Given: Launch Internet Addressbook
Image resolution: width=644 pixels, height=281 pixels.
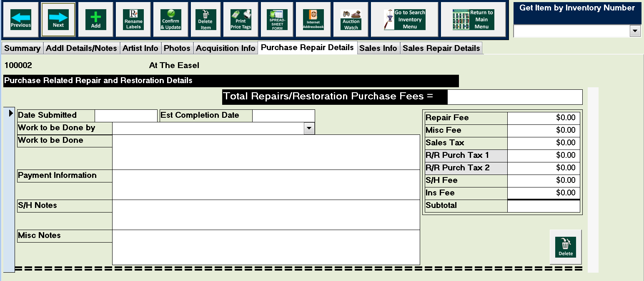Looking at the screenshot, I should tap(313, 20).
